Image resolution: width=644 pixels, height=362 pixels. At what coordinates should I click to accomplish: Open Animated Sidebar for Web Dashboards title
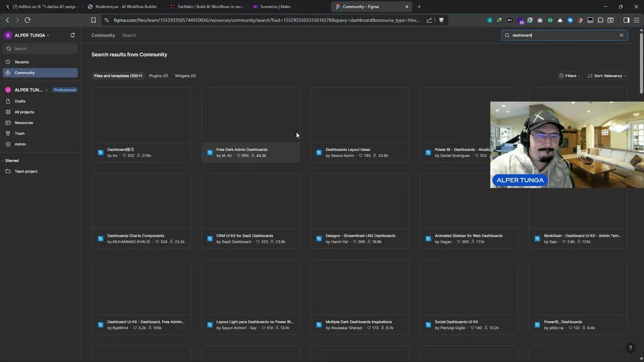pos(468,236)
